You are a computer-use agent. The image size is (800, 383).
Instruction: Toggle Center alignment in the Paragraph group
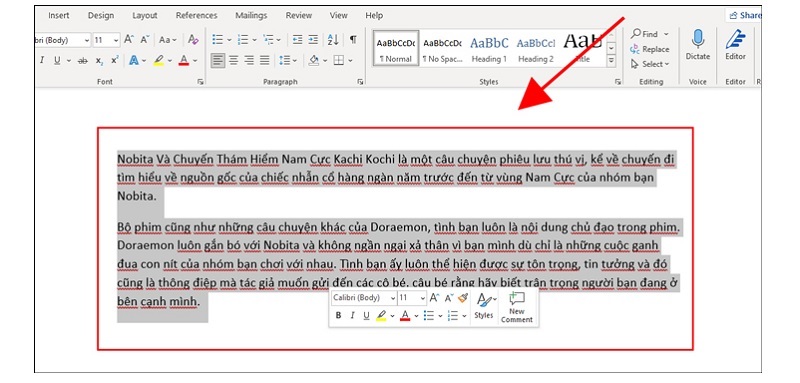[x=234, y=61]
